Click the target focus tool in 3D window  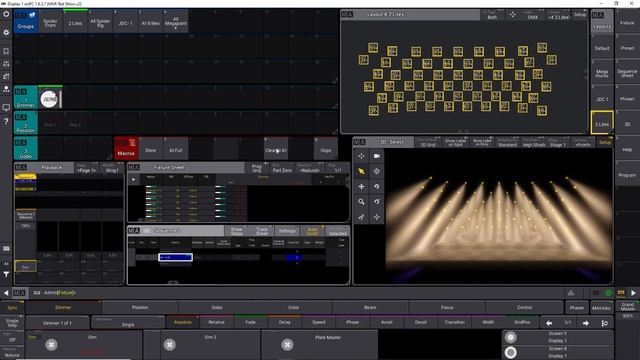(x=376, y=171)
